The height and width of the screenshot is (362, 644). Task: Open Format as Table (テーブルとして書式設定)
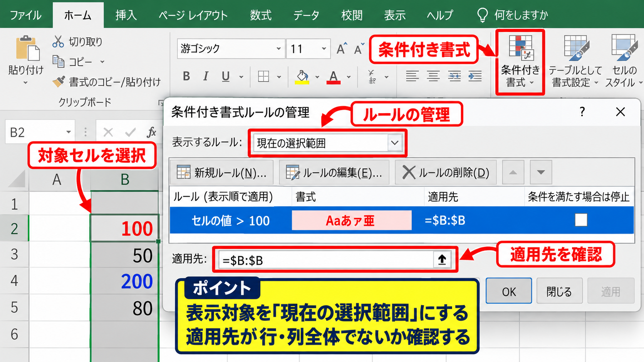(575, 62)
